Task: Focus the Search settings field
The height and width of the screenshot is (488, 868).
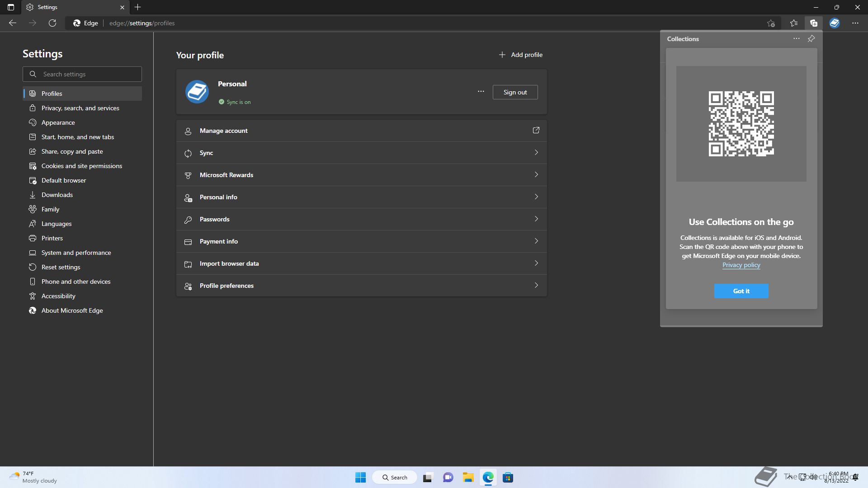Action: click(x=82, y=74)
